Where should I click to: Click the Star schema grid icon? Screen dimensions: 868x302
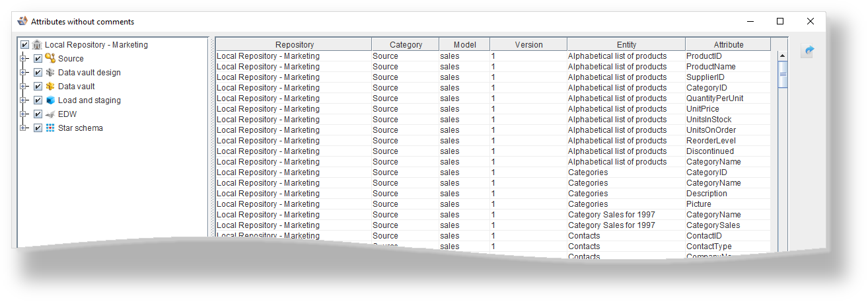click(50, 128)
